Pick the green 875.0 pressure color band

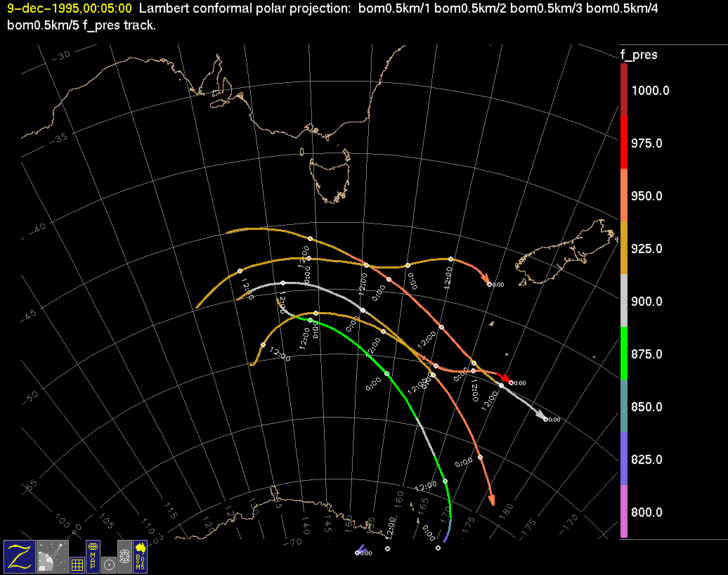point(624,354)
